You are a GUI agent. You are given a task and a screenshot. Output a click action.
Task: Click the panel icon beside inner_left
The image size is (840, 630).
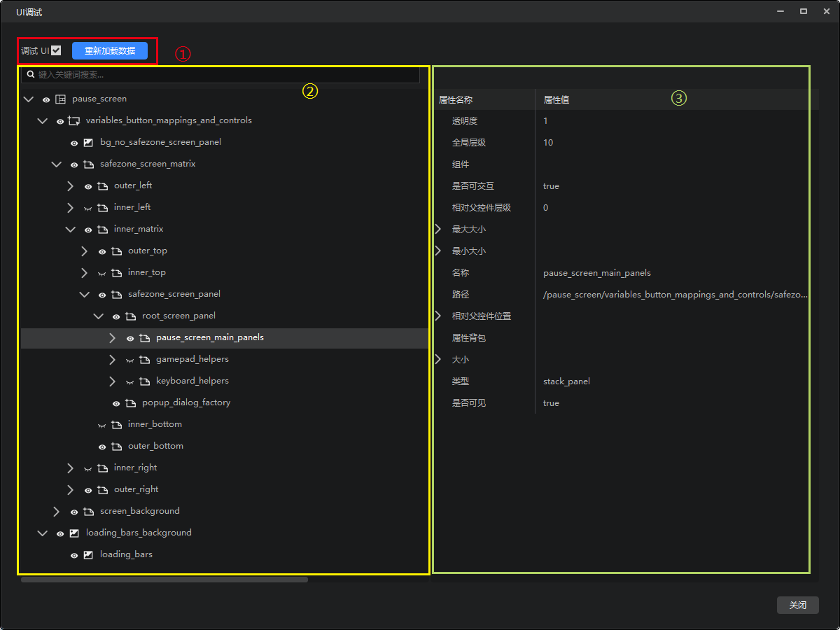[x=102, y=208]
